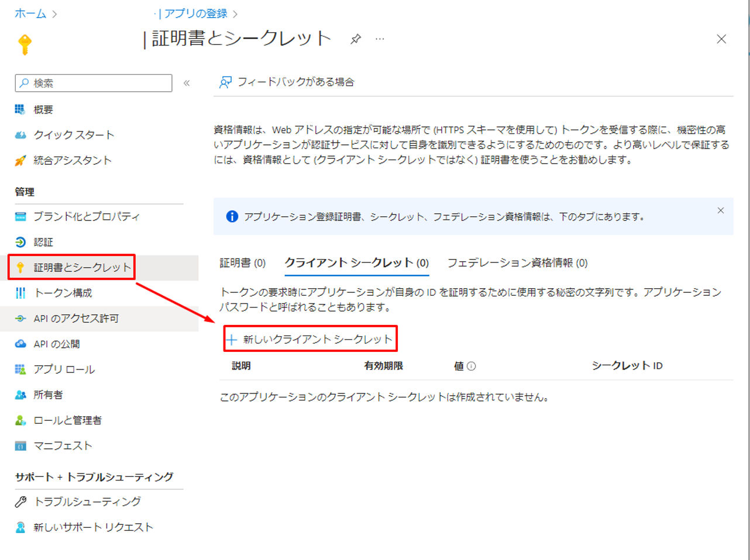Open トラブルシューティング menu item

click(87, 502)
